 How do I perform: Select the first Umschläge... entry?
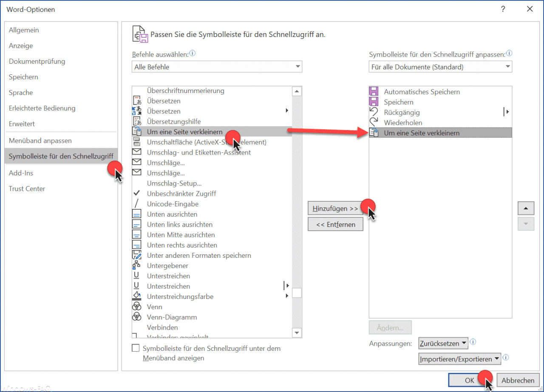pos(212,162)
